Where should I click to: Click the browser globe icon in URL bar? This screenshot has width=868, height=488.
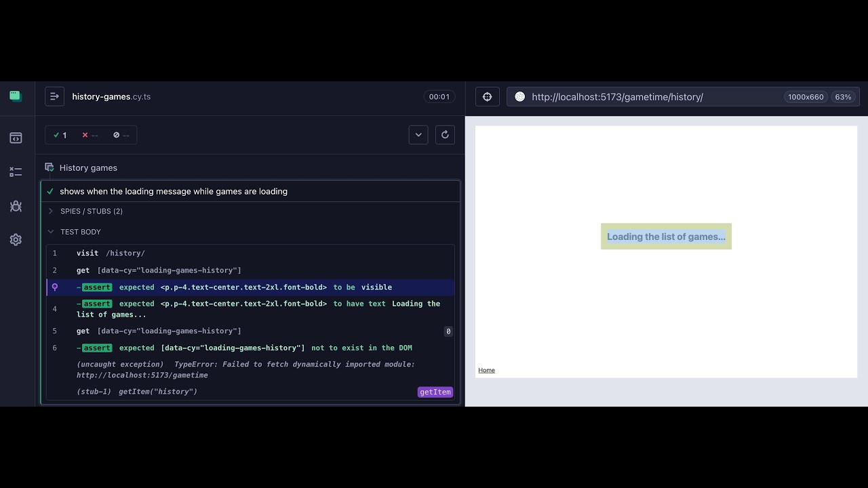pyautogui.click(x=520, y=97)
